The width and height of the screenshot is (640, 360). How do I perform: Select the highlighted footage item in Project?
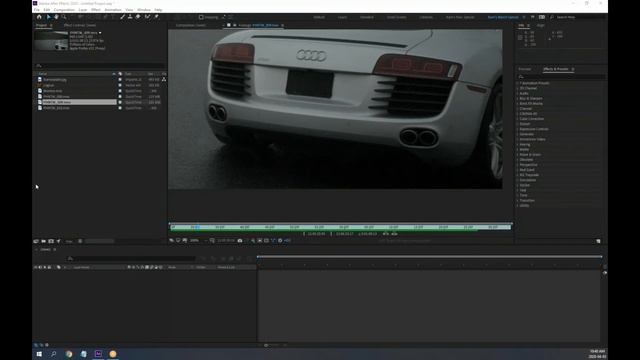76,102
